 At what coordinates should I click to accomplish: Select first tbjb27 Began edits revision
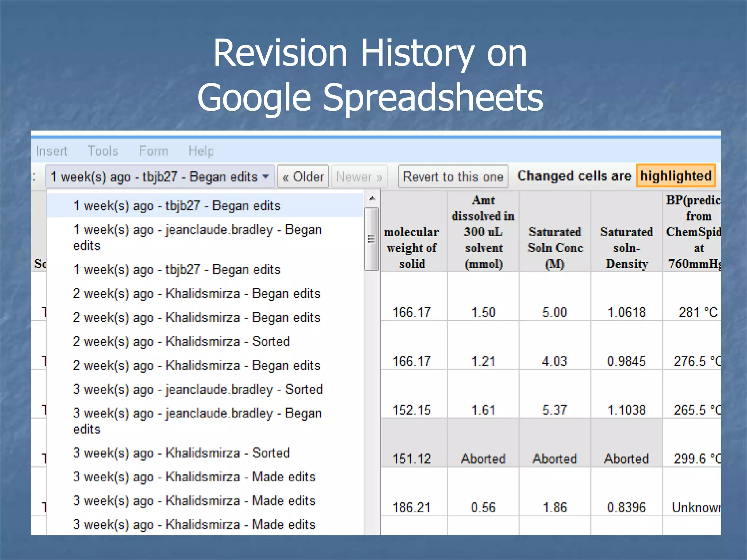pyautogui.click(x=177, y=206)
